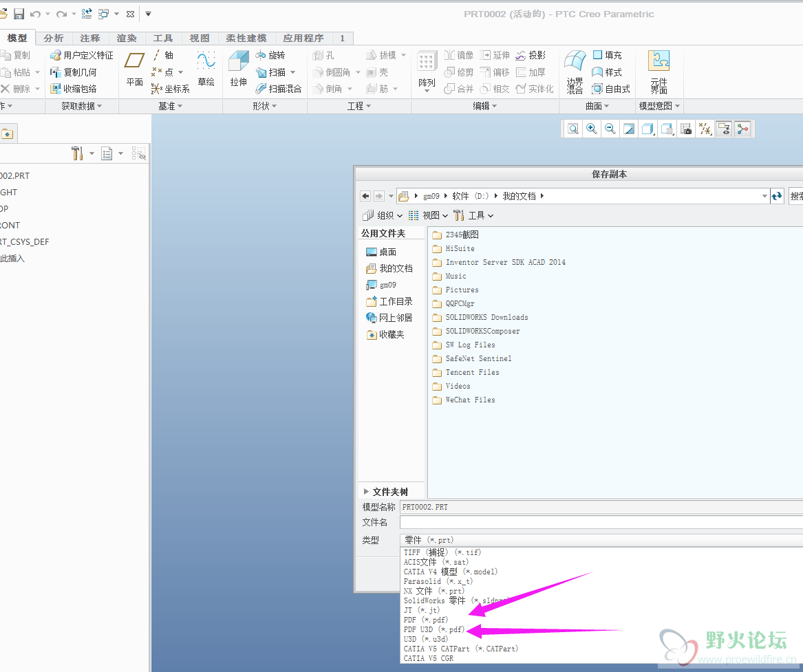Switch to the View (视图) ribbon tab

(x=200, y=39)
